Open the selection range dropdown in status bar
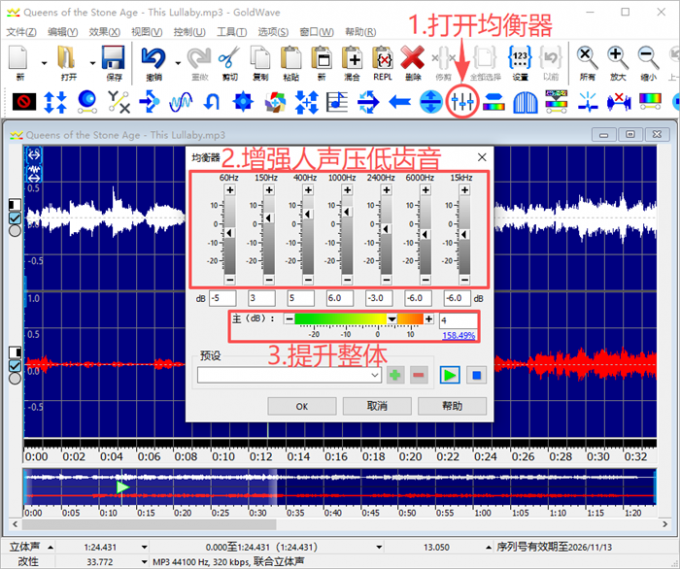The height and width of the screenshot is (569, 680). tap(379, 547)
